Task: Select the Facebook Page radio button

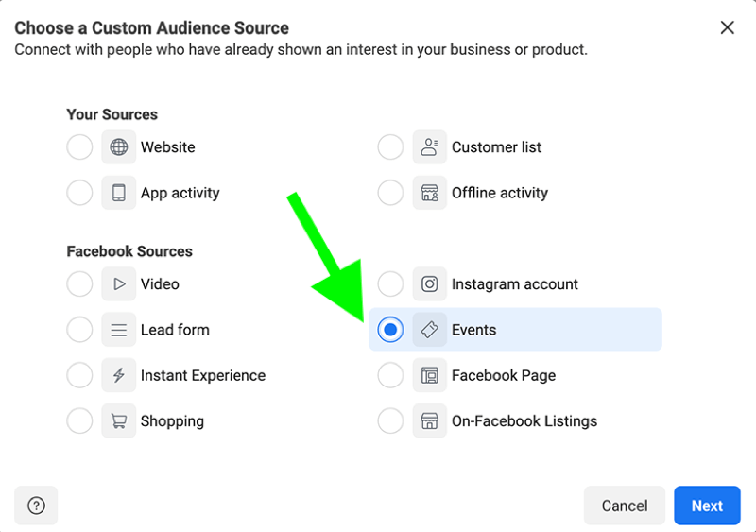Action: 390,375
